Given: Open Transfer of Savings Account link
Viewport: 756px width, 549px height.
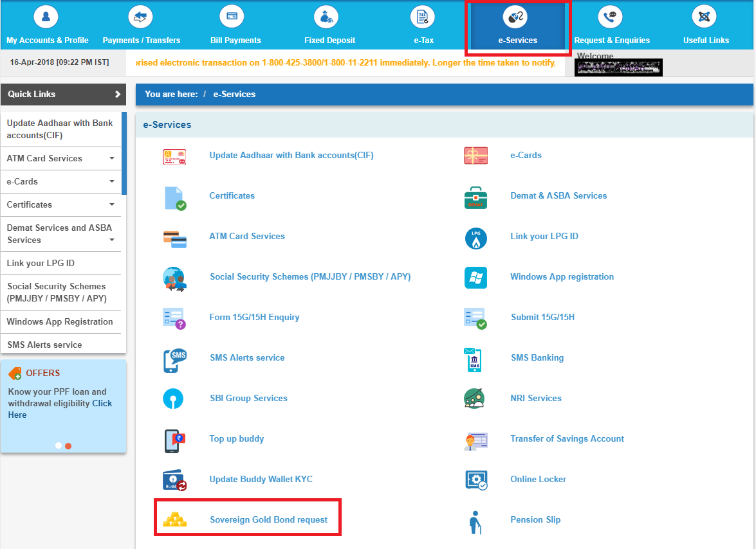Looking at the screenshot, I should click(x=567, y=438).
